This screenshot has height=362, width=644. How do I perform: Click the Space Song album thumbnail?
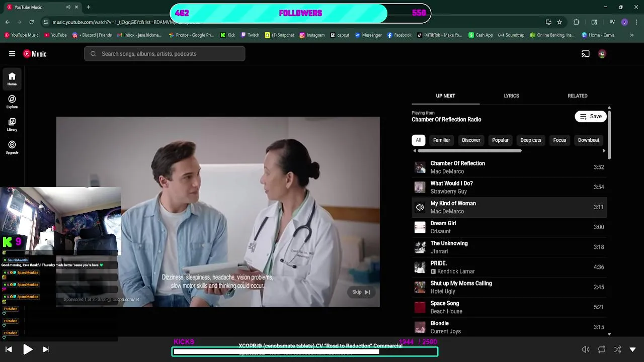pos(420,307)
